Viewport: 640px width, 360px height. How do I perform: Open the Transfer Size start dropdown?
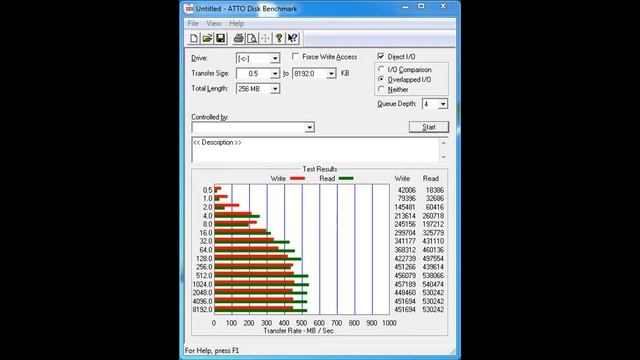275,73
